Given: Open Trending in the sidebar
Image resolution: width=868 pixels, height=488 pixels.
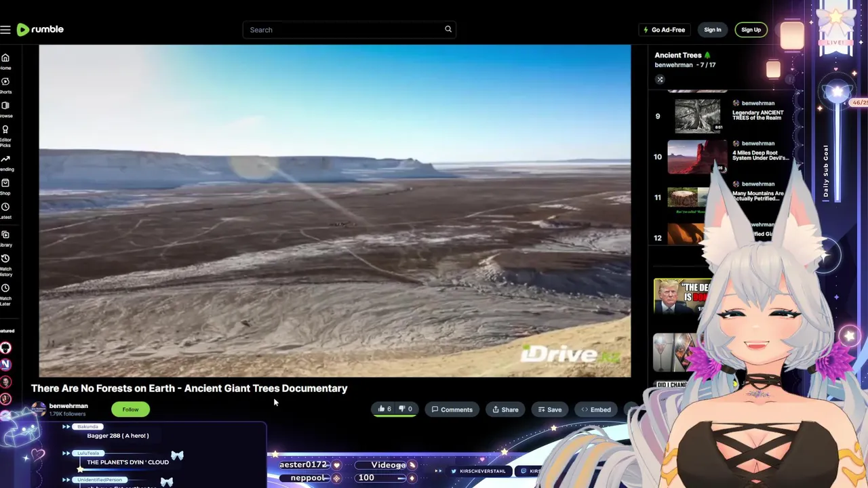Looking at the screenshot, I should pos(5,163).
